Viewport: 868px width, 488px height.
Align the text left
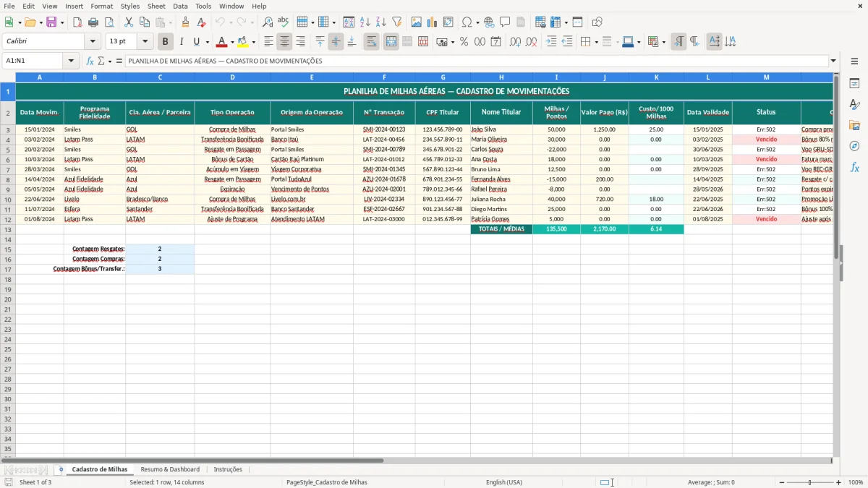point(268,42)
